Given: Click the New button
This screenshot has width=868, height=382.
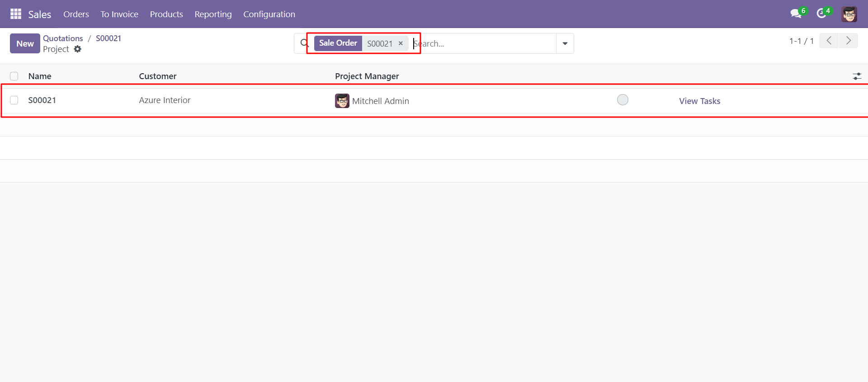Looking at the screenshot, I should [x=25, y=43].
